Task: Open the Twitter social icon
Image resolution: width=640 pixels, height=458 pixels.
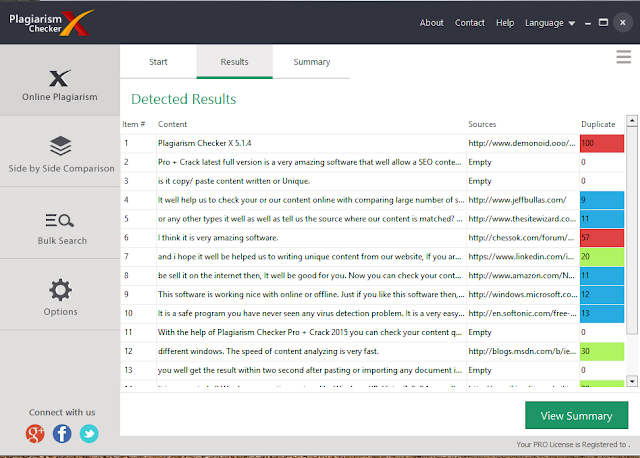Action: 89,434
